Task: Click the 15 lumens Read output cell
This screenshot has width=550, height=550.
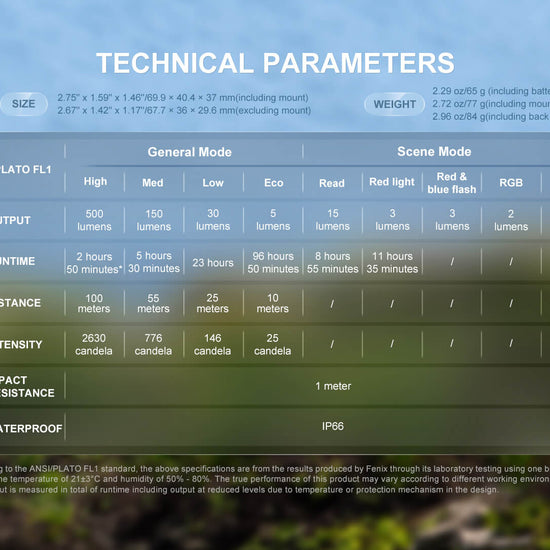Action: (x=333, y=220)
